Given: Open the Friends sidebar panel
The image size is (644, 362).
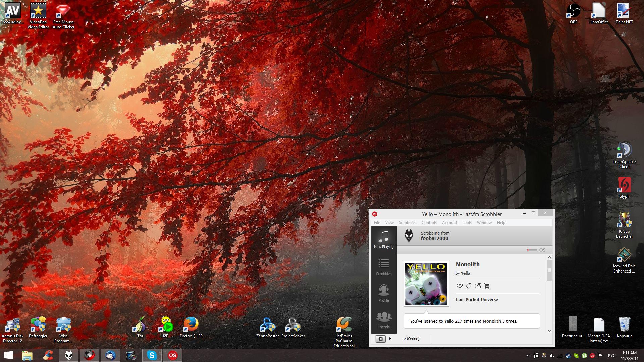Looking at the screenshot, I should tap(384, 320).
